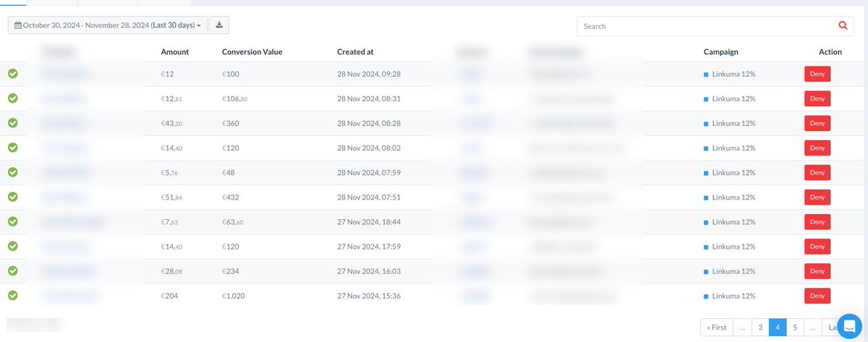
Task: Select current page 4 in pagination
Action: coord(777,327)
